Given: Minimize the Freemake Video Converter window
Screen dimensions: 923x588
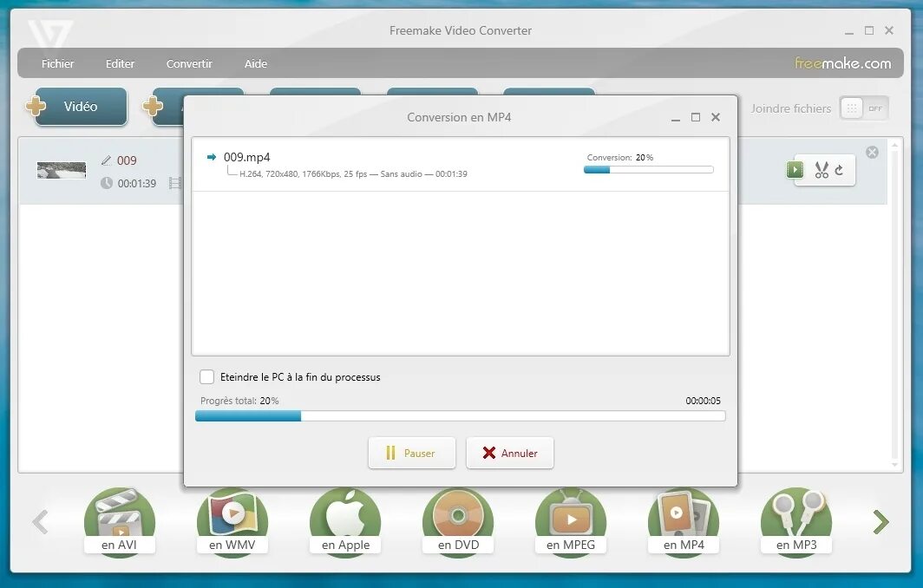Looking at the screenshot, I should coord(848,32).
